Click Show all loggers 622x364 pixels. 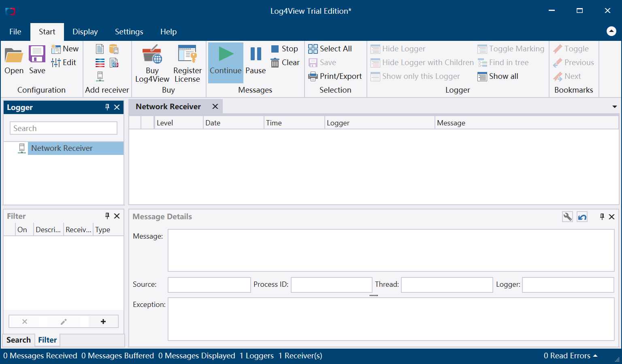[498, 76]
